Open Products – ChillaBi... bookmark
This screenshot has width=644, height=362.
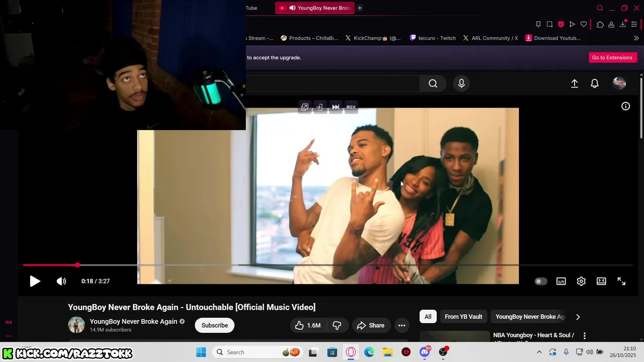pos(309,38)
